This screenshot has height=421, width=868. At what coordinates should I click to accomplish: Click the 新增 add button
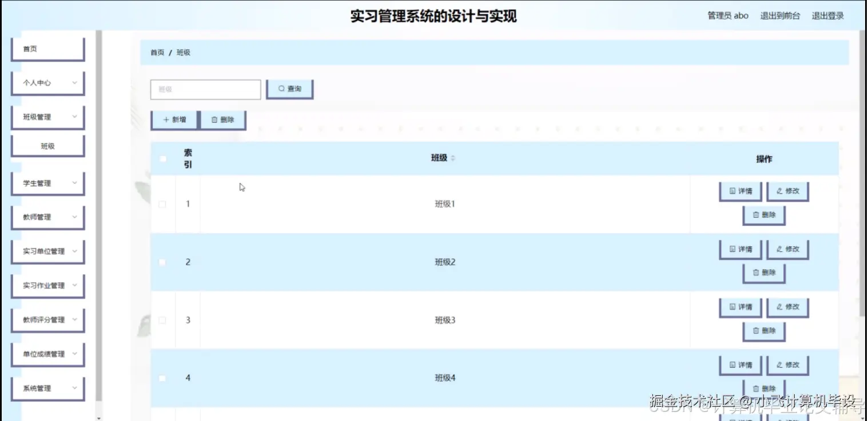pyautogui.click(x=174, y=120)
